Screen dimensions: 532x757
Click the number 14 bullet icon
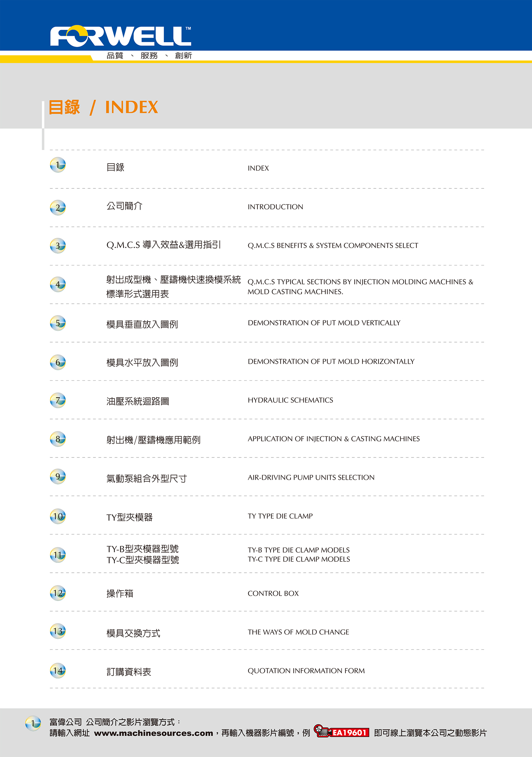pos(58,670)
